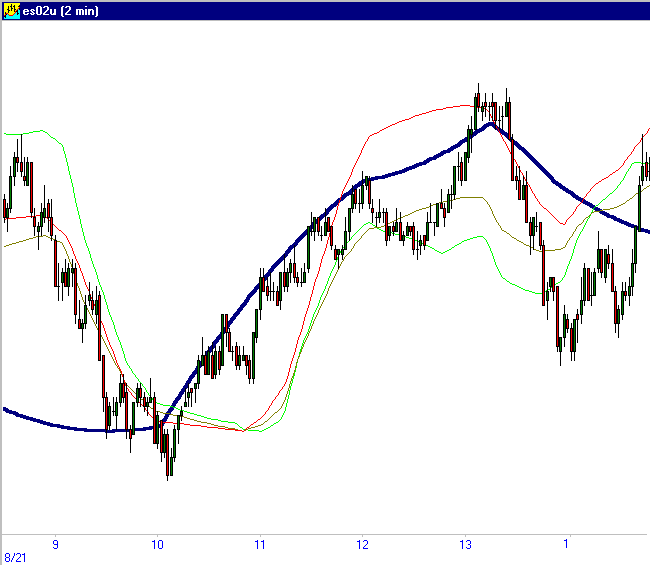
Task: Select the 9 hour label on time axis
Action: (x=55, y=545)
